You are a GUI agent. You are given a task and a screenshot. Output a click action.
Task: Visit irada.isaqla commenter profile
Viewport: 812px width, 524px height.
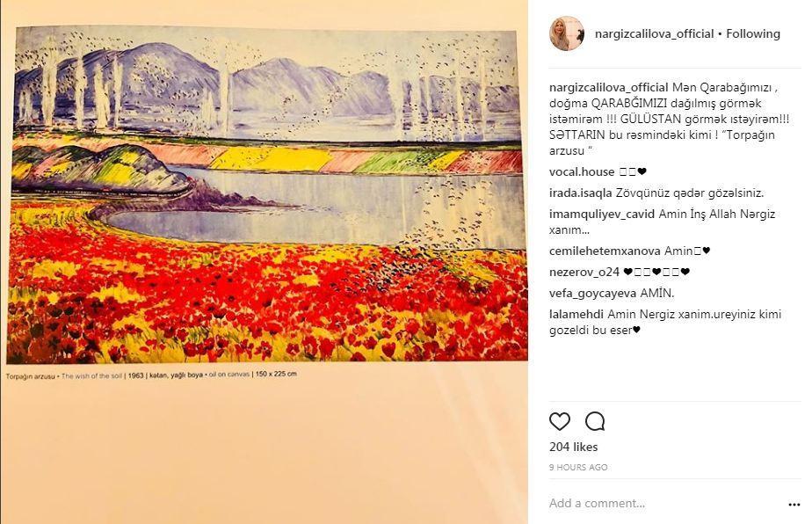click(581, 193)
